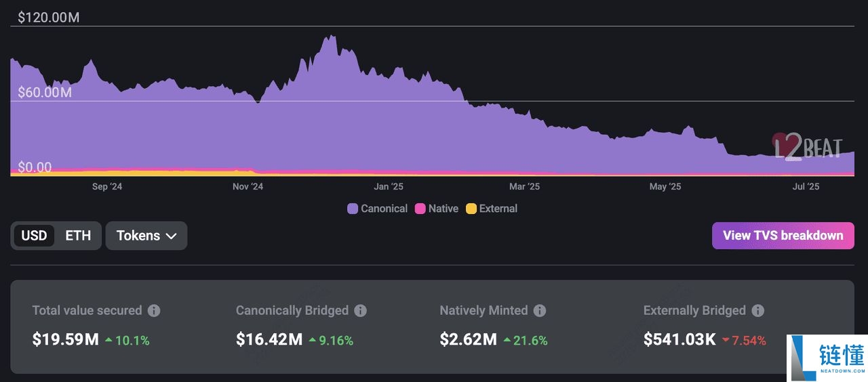Switch chart units to ETH

click(78, 236)
